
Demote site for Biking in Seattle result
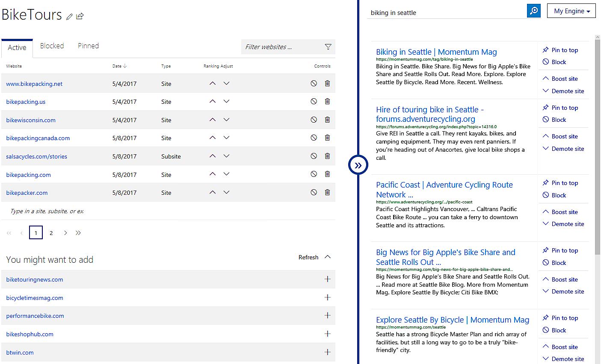pyautogui.click(x=563, y=91)
